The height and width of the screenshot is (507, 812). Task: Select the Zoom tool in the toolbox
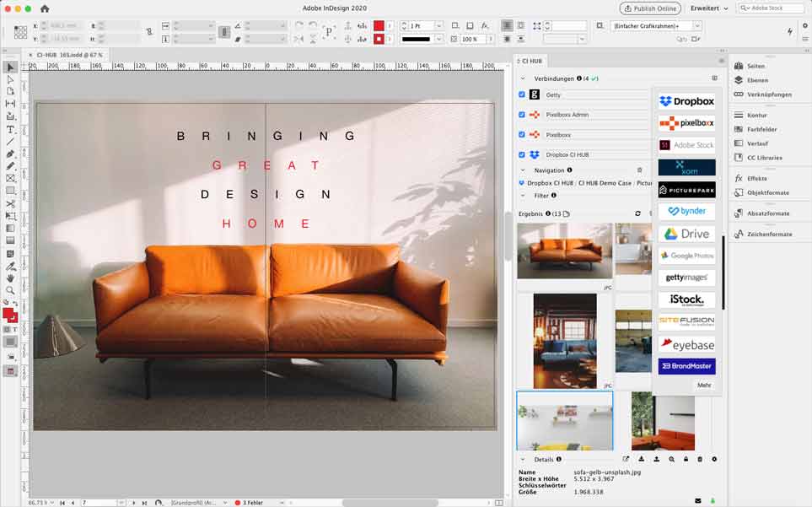pos(11,290)
